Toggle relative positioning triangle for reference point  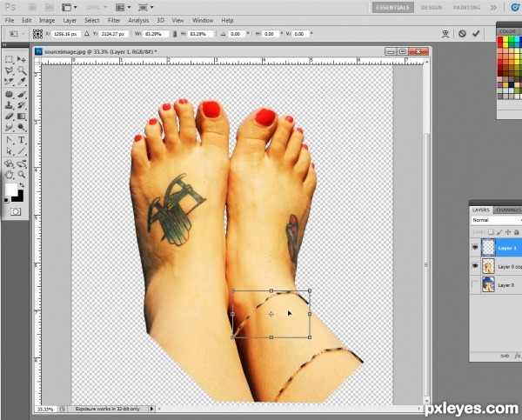(x=87, y=34)
